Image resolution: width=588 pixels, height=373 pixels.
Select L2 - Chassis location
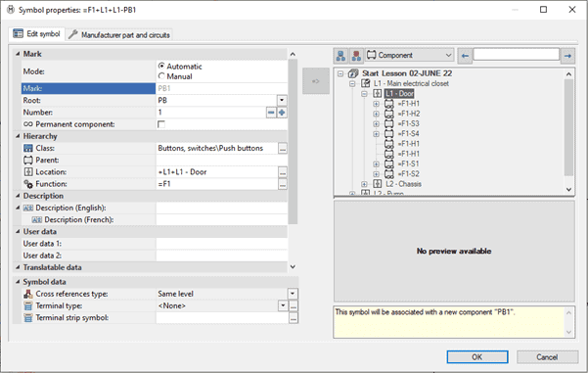(403, 184)
